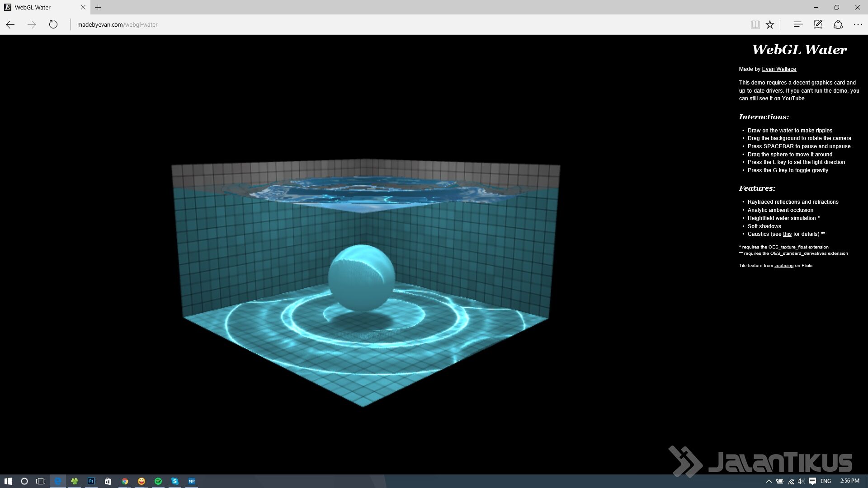Click the Edge icon on taskbar
The height and width of the screenshot is (488, 868).
tap(58, 481)
